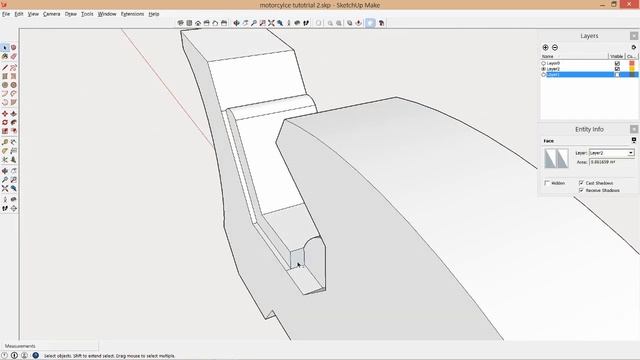Pick the Circle tool
Viewport: 640px width, 360px height.
point(5,85)
